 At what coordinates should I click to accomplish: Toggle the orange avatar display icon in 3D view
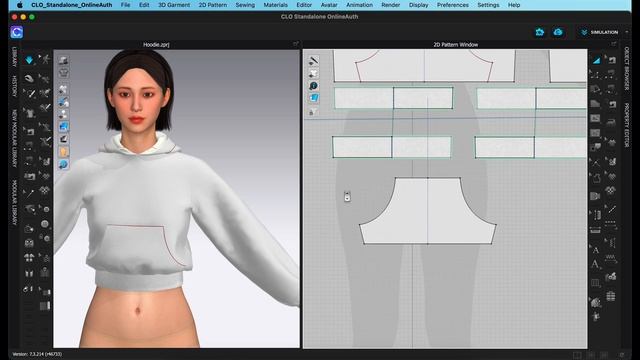[63, 152]
